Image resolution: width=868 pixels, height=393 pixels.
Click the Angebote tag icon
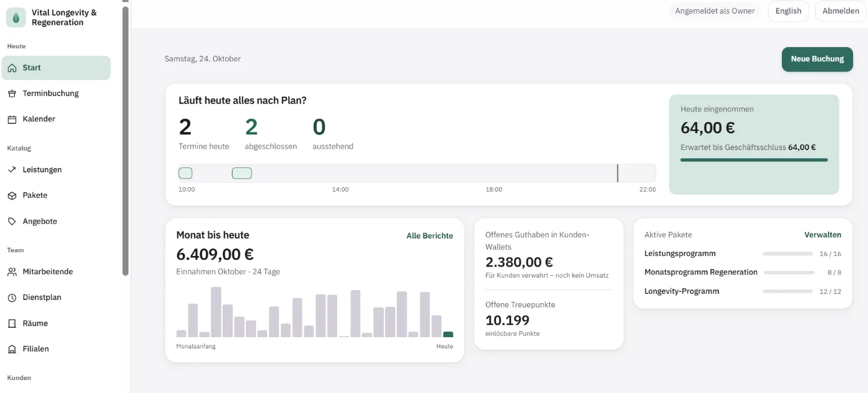(12, 221)
